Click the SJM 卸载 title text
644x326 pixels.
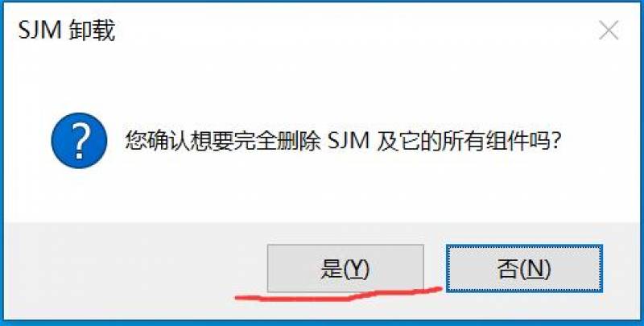67,31
